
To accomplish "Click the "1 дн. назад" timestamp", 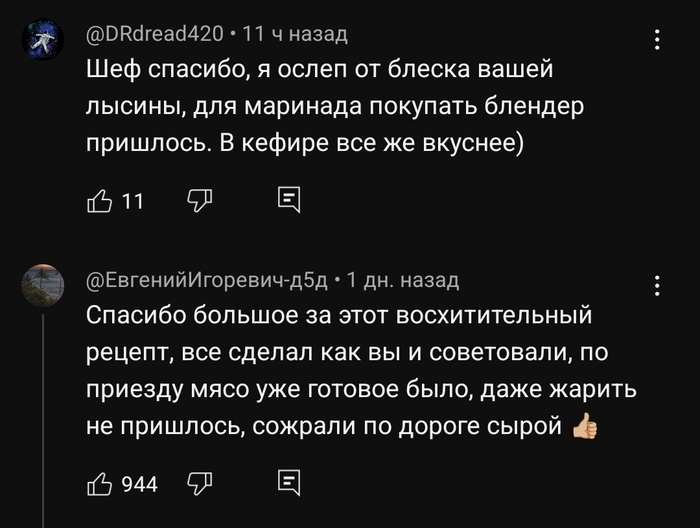I will pyautogui.click(x=403, y=279).
